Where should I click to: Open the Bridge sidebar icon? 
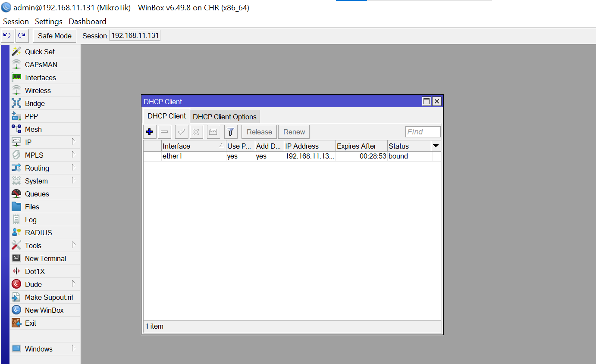[x=16, y=103]
